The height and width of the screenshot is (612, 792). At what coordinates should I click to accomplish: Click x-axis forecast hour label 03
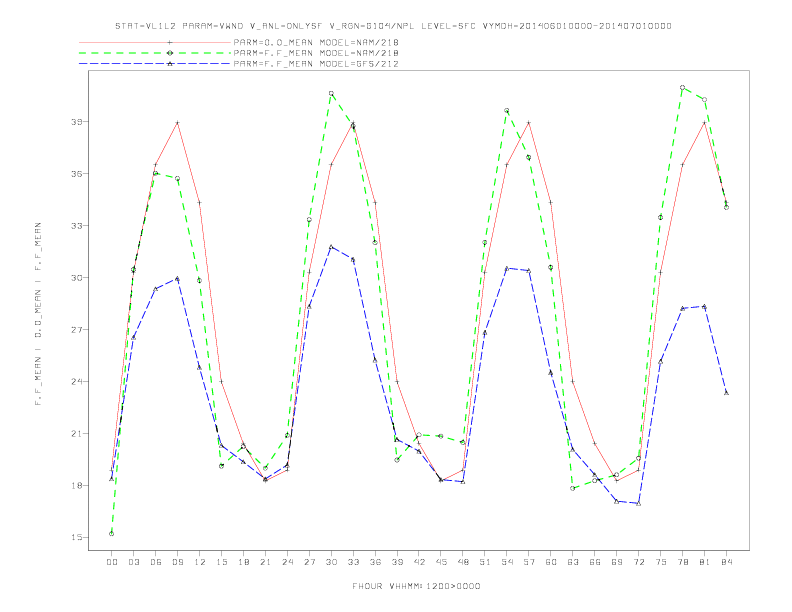pyautogui.click(x=133, y=562)
